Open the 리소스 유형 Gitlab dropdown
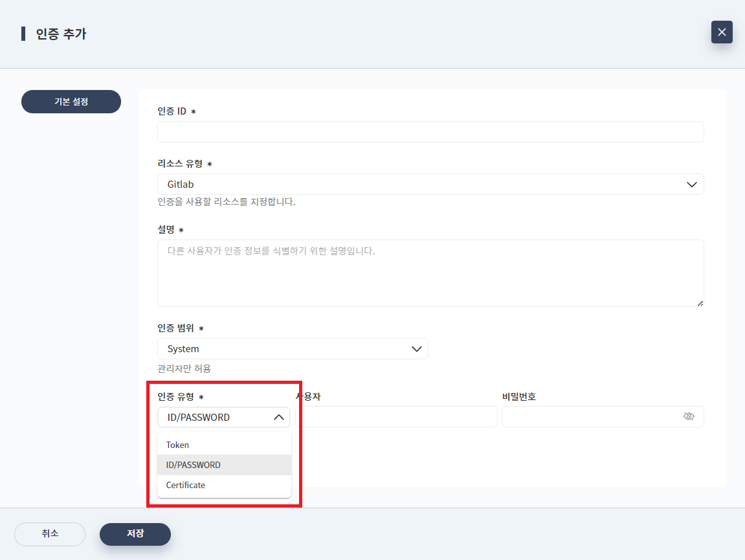745x560 pixels. [x=430, y=184]
